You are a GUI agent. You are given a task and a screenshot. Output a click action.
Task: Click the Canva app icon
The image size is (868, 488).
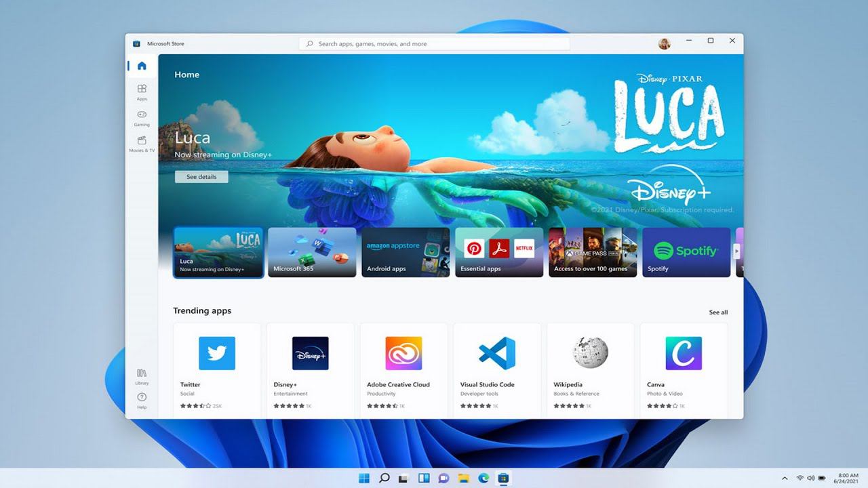(x=684, y=353)
